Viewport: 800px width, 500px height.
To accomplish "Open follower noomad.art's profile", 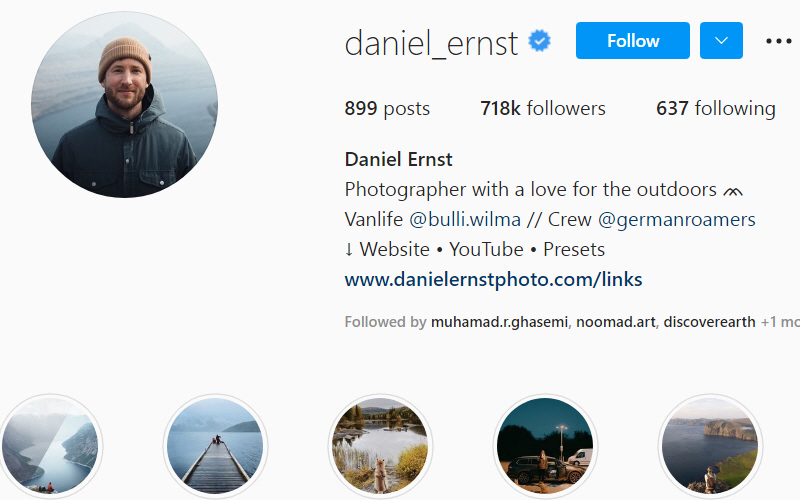I will (x=616, y=322).
